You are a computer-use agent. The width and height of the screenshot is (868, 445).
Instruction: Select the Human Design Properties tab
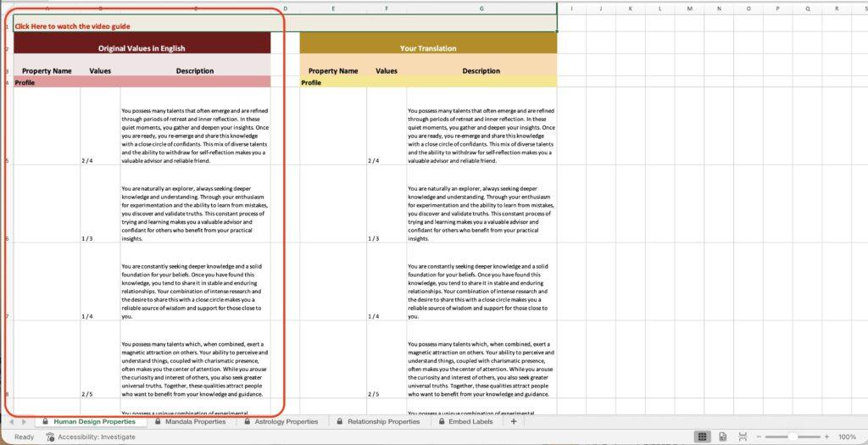tap(94, 421)
